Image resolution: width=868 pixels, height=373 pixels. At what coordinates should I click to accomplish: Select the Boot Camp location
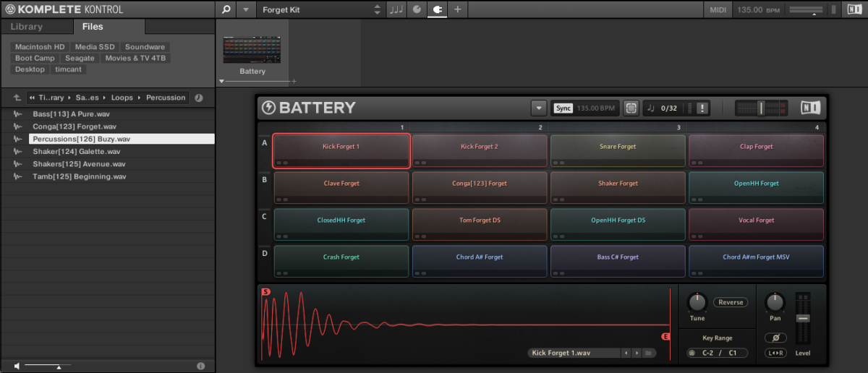pos(35,58)
